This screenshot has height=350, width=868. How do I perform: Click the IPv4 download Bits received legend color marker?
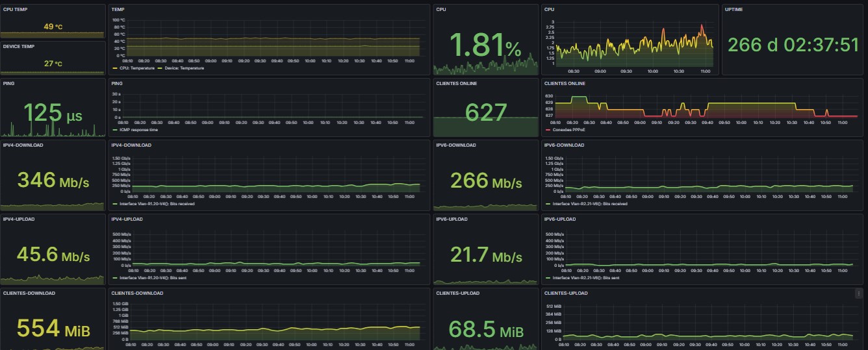(114, 204)
